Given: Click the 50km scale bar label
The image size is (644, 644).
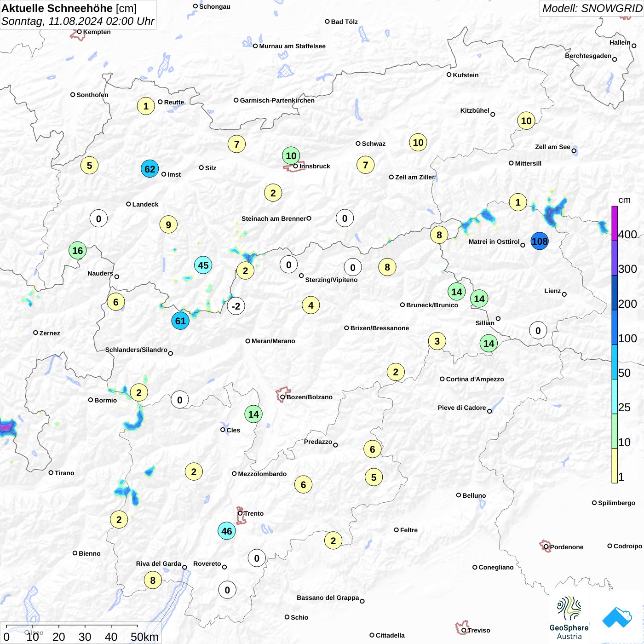Looking at the screenshot, I should 144,637.
